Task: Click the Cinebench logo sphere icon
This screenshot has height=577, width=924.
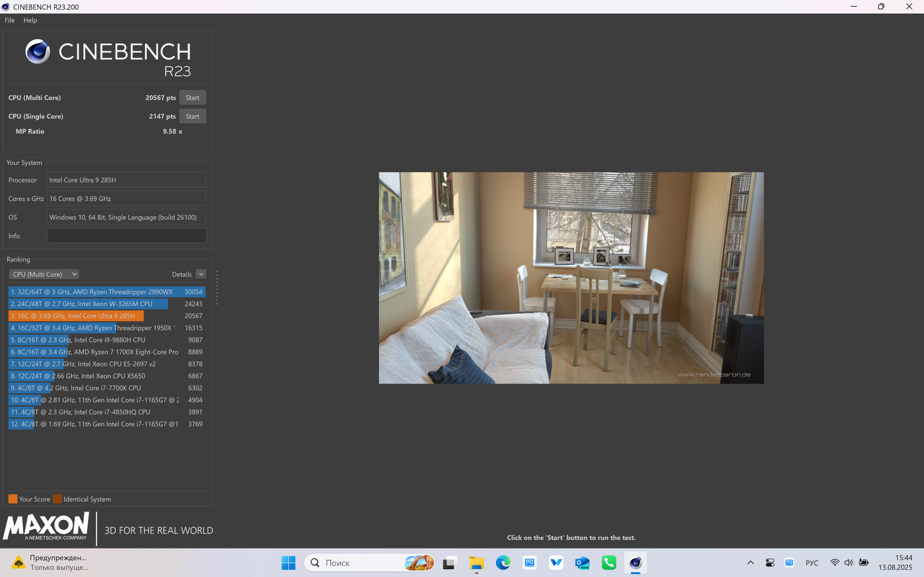Action: coord(37,51)
